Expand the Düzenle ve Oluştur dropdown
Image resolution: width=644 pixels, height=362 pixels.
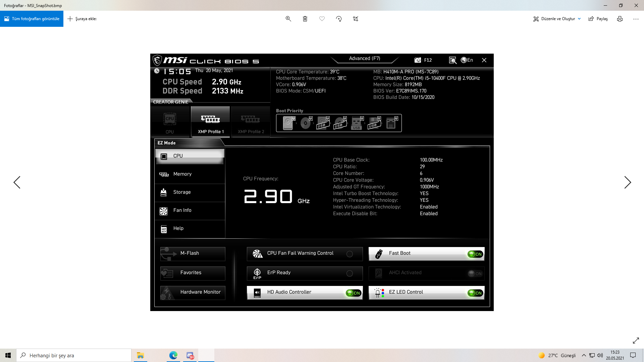(557, 19)
